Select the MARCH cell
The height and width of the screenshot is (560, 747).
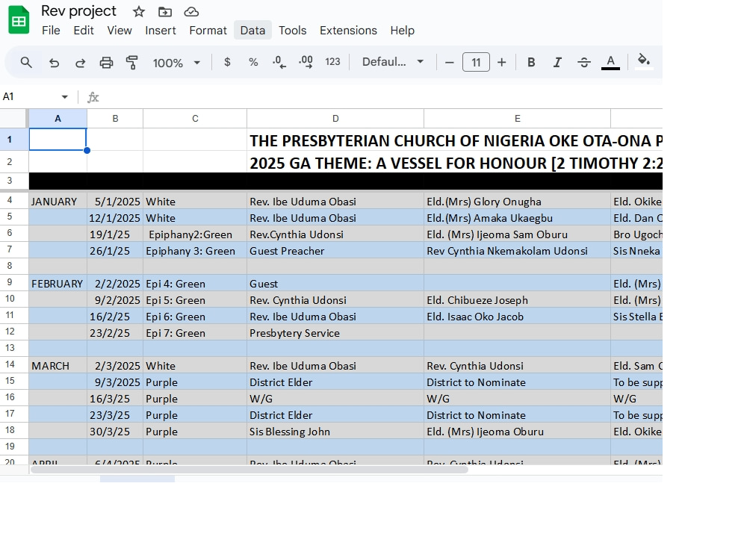click(58, 366)
